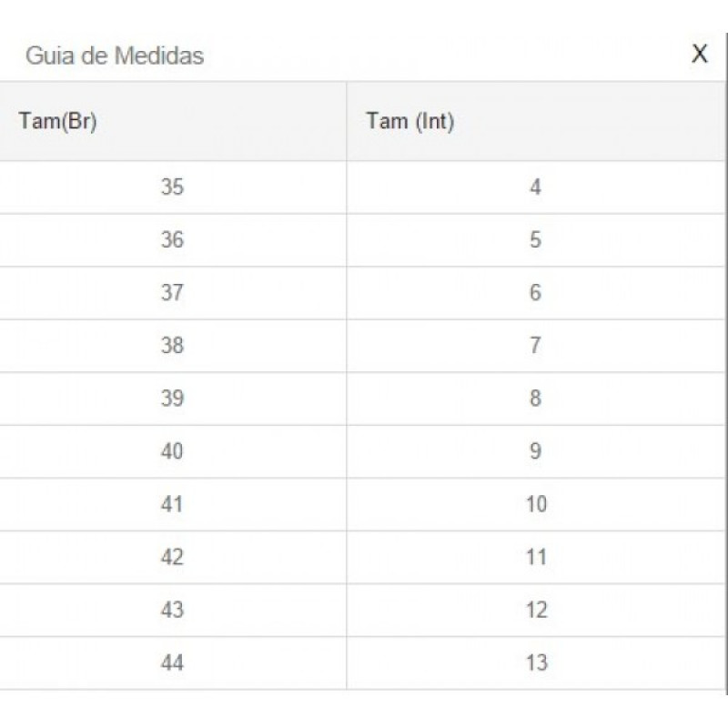Click international size 5 cell

[535, 240]
